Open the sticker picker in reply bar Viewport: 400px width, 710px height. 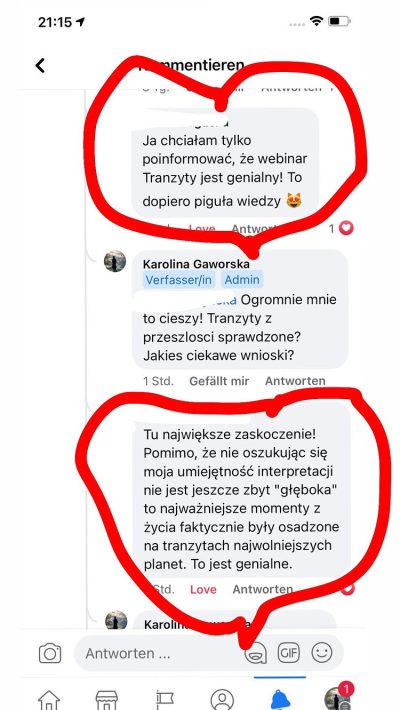pos(255,653)
